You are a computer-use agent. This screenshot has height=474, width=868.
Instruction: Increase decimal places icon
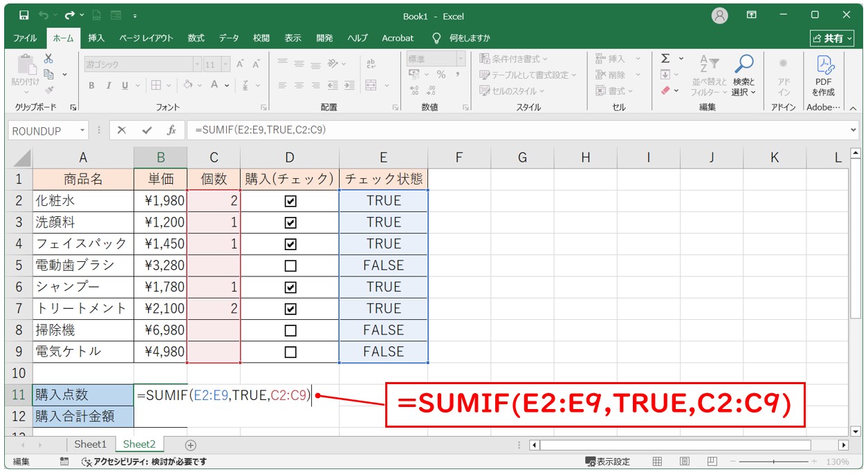click(415, 90)
